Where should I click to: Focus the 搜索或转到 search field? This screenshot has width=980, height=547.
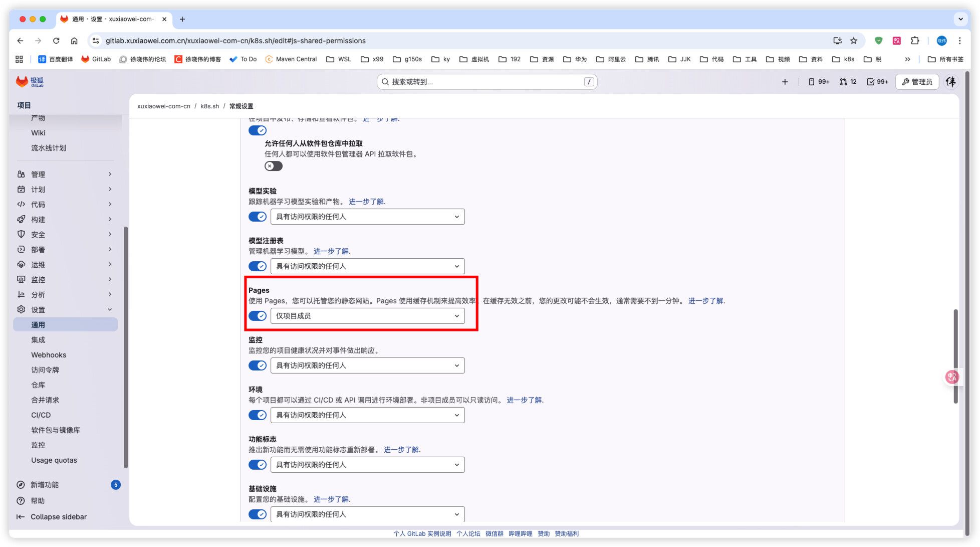click(486, 82)
